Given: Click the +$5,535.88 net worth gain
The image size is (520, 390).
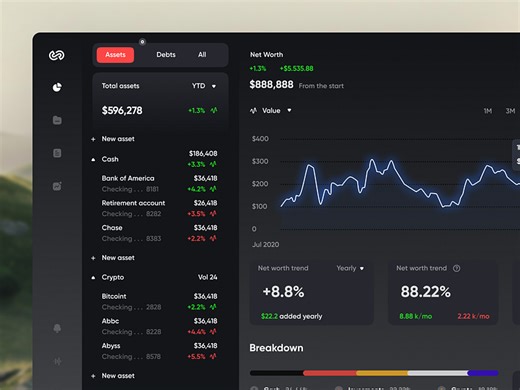Looking at the screenshot, I should click(x=297, y=69).
